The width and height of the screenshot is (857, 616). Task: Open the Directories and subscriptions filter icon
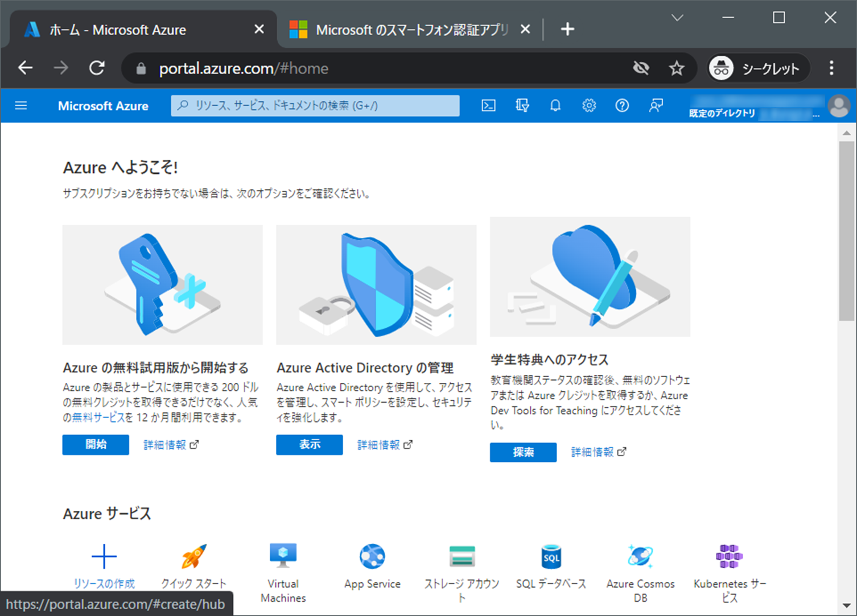coord(522,105)
